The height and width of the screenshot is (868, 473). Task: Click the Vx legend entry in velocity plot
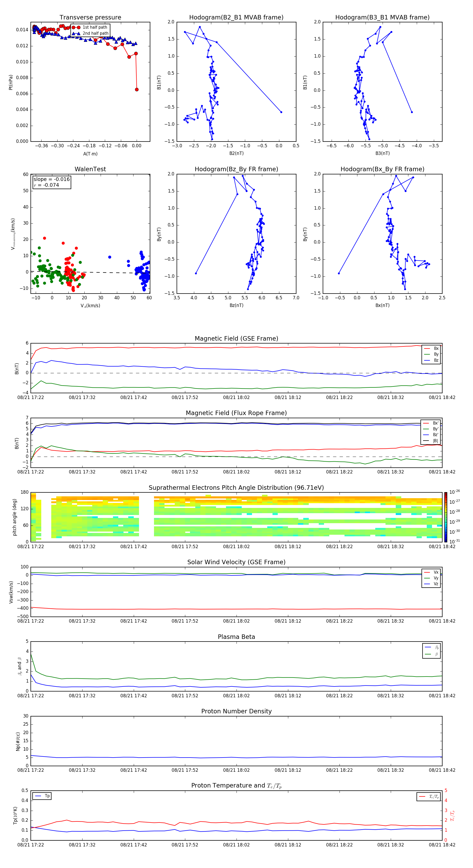pyautogui.click(x=431, y=572)
